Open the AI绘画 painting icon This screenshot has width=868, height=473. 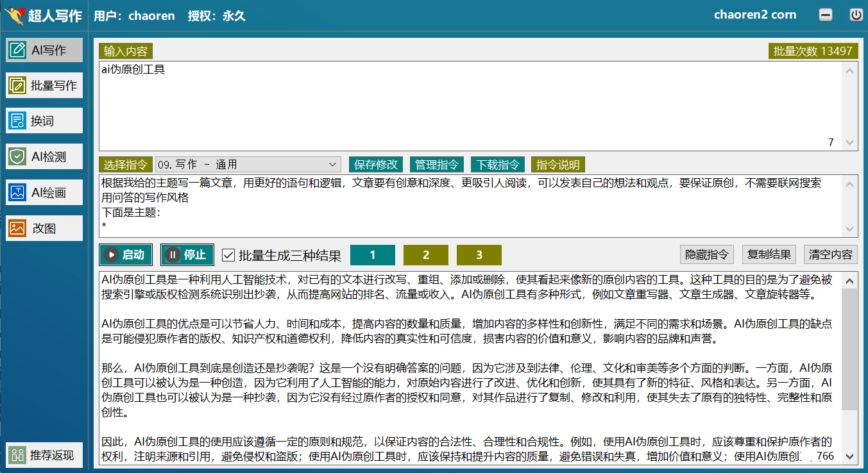pos(18,192)
